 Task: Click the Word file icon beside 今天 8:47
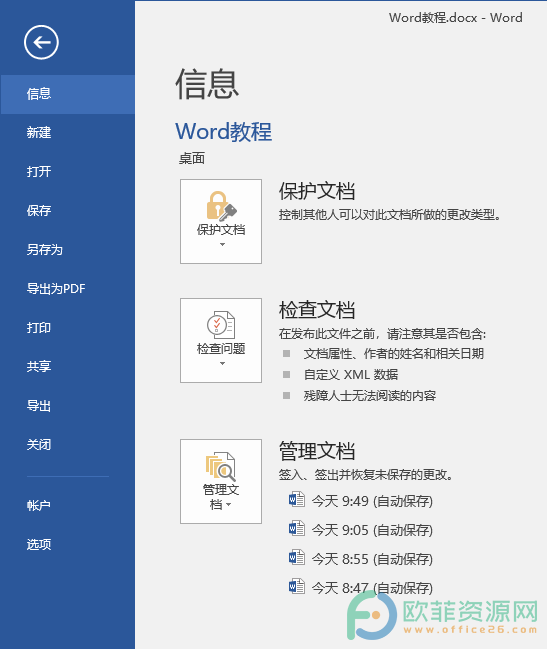[x=297, y=587]
